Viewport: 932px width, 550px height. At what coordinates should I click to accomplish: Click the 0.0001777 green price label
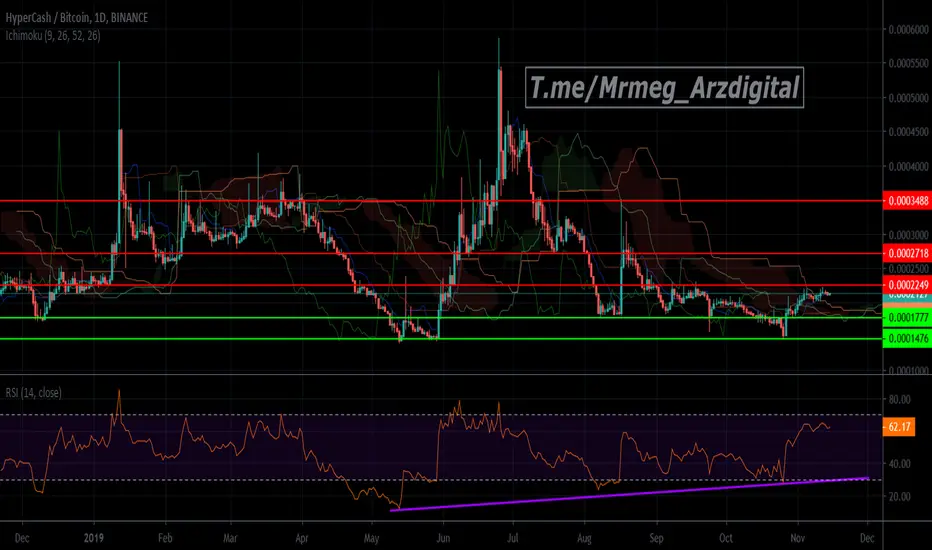(x=908, y=318)
